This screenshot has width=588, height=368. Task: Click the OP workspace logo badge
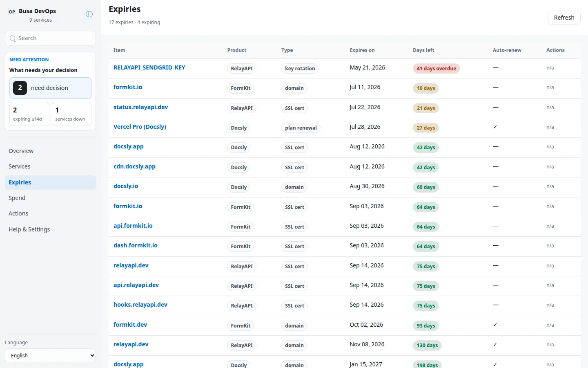[12, 12]
